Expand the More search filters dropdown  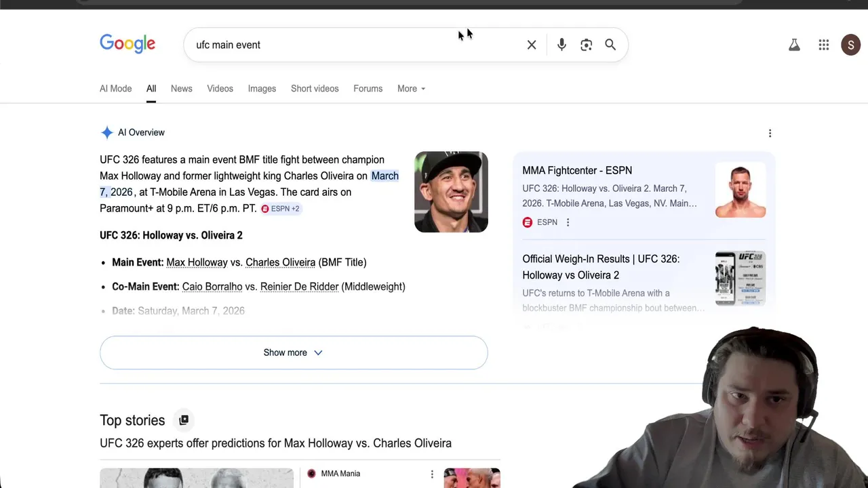coord(411,89)
